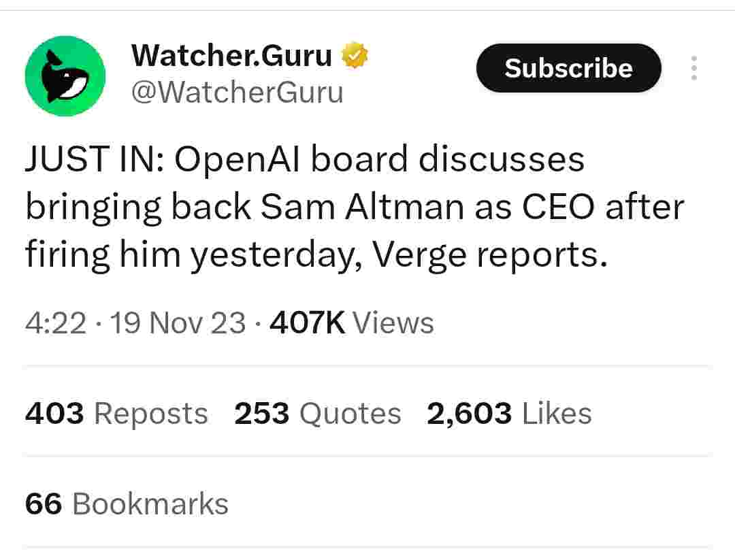This screenshot has width=735, height=560.
Task: Click the word "discusses" in the post
Action: pyautogui.click(x=500, y=161)
